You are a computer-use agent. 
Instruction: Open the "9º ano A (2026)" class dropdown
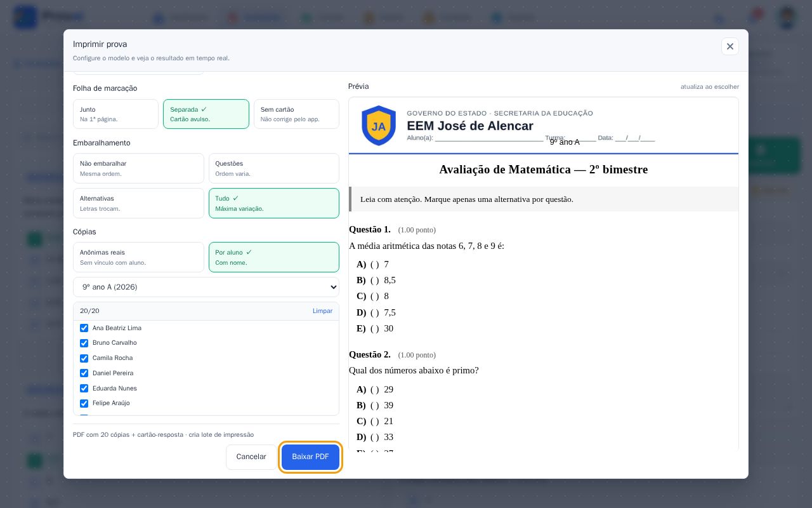206,287
